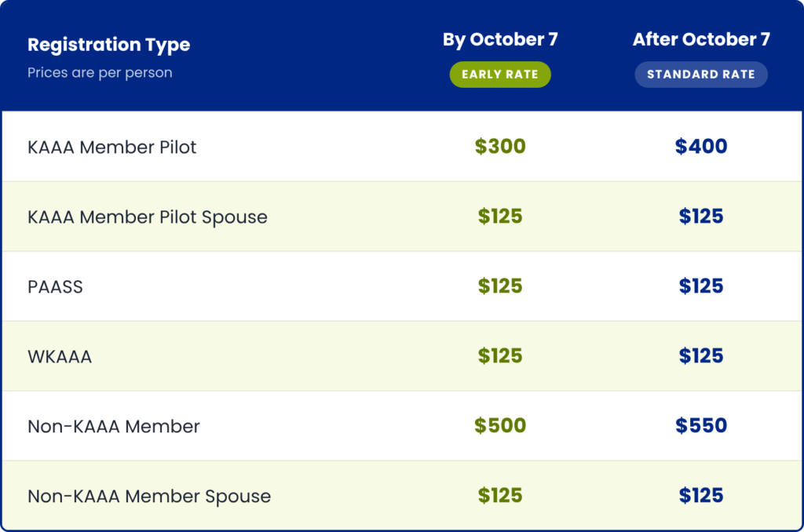Click Non-KAAA Member Spouse standard $125 price
This screenshot has height=532, width=804.
(x=701, y=495)
